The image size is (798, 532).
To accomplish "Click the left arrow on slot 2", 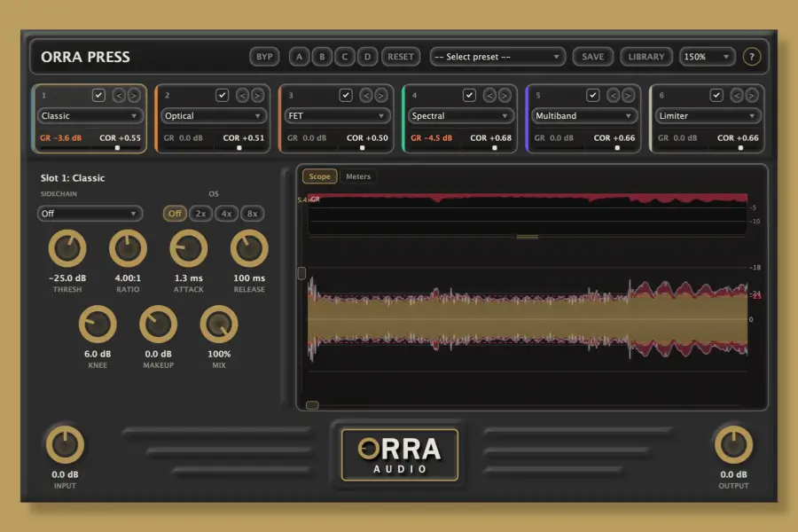I will click(242, 95).
